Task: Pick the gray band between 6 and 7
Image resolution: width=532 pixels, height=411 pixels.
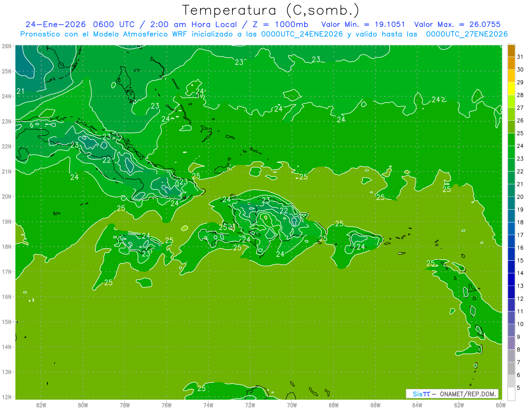Action: pos(511,368)
